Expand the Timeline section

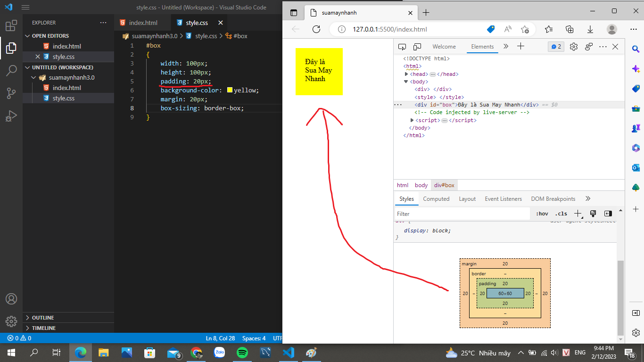pyautogui.click(x=44, y=328)
